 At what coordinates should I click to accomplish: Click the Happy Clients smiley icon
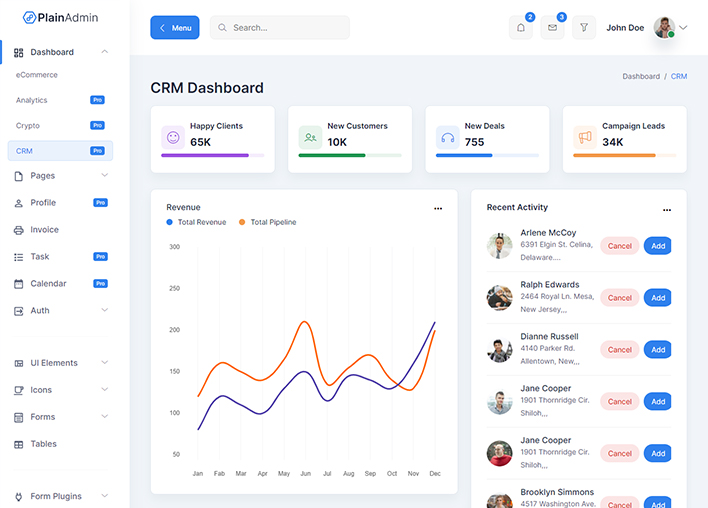pyautogui.click(x=173, y=138)
